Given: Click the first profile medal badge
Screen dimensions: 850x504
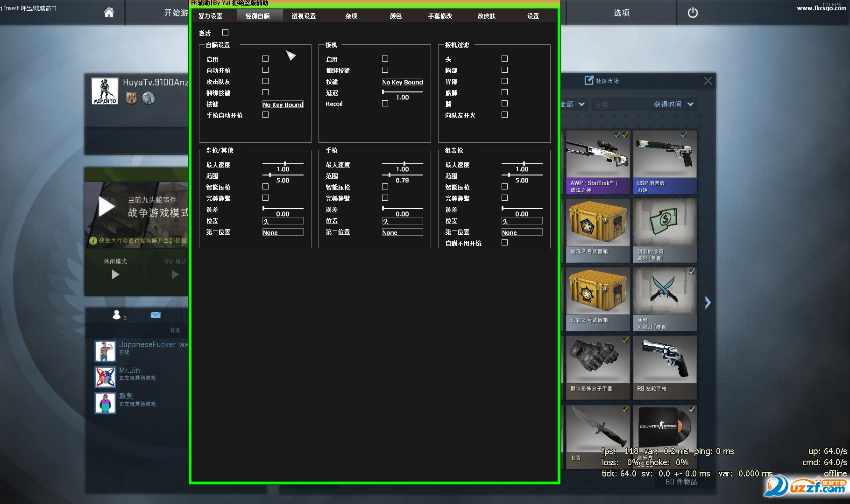Looking at the screenshot, I should [132, 98].
